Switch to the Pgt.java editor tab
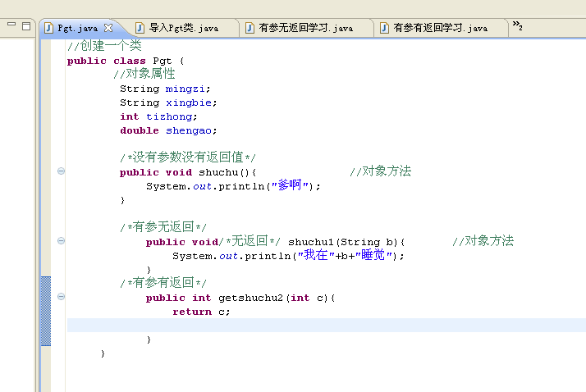The height and width of the screenshot is (392, 586). (78, 28)
